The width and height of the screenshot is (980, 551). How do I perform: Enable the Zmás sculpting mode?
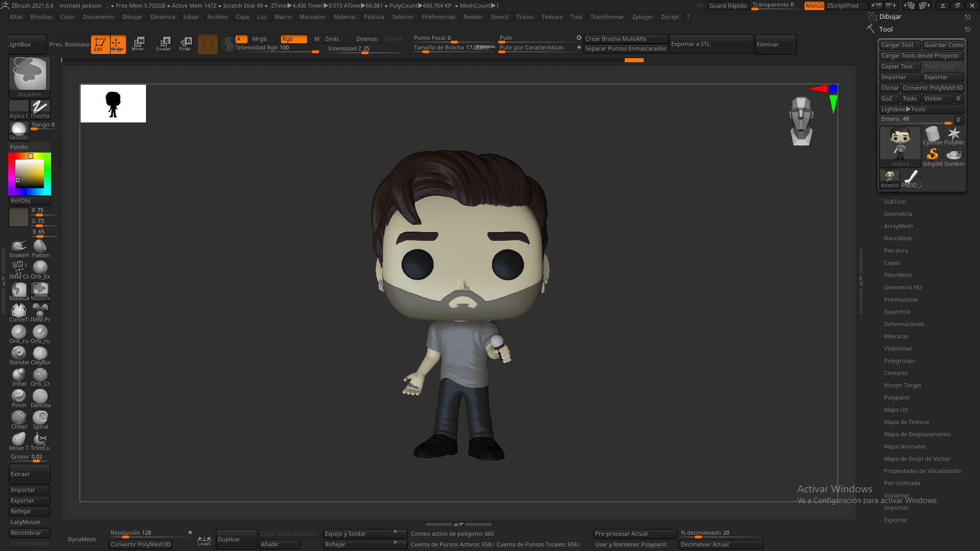[333, 38]
